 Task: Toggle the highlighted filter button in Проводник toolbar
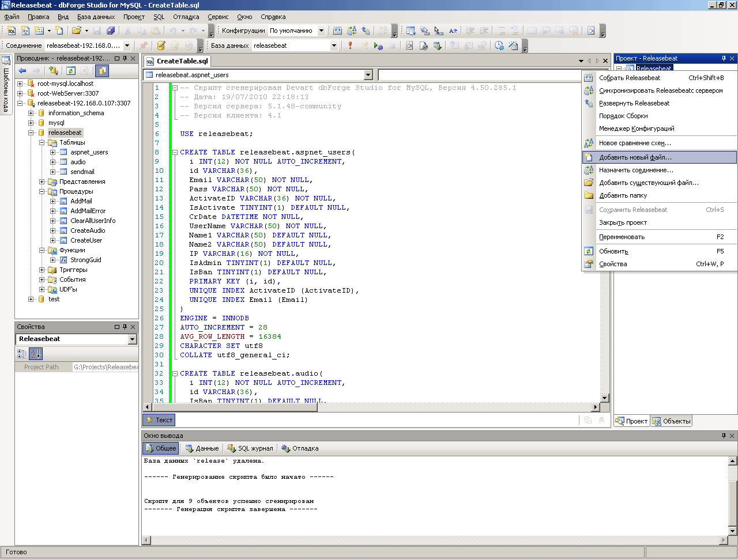coord(102,71)
